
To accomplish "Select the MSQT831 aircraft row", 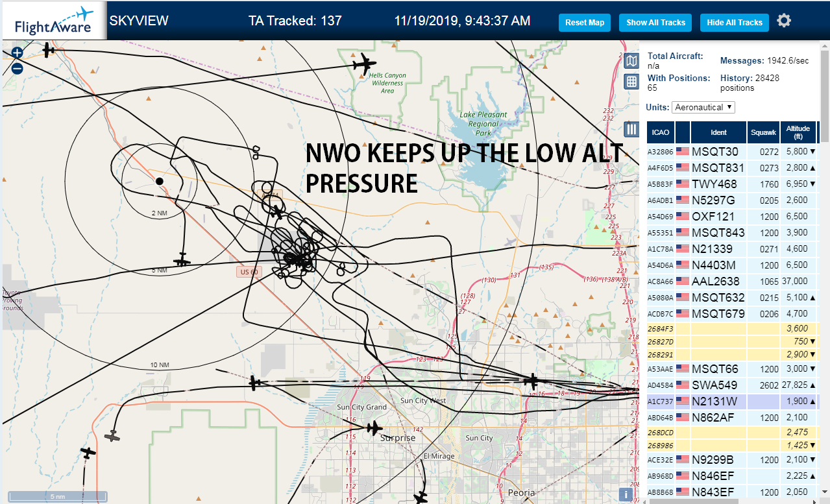I will pos(732,167).
